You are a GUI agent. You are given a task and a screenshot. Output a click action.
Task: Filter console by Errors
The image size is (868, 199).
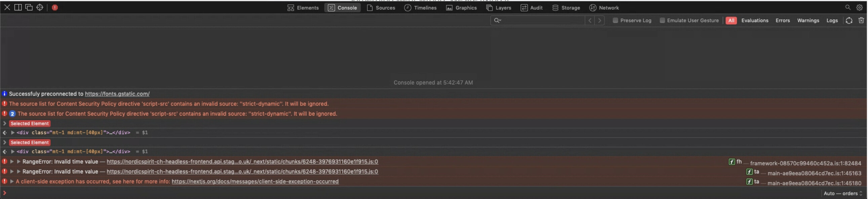pyautogui.click(x=783, y=21)
